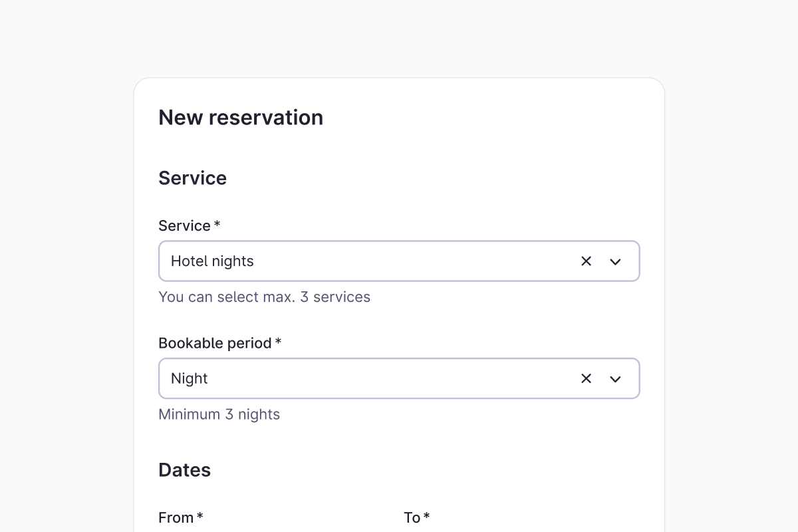
Task: Click the Service field label
Action: (x=184, y=226)
